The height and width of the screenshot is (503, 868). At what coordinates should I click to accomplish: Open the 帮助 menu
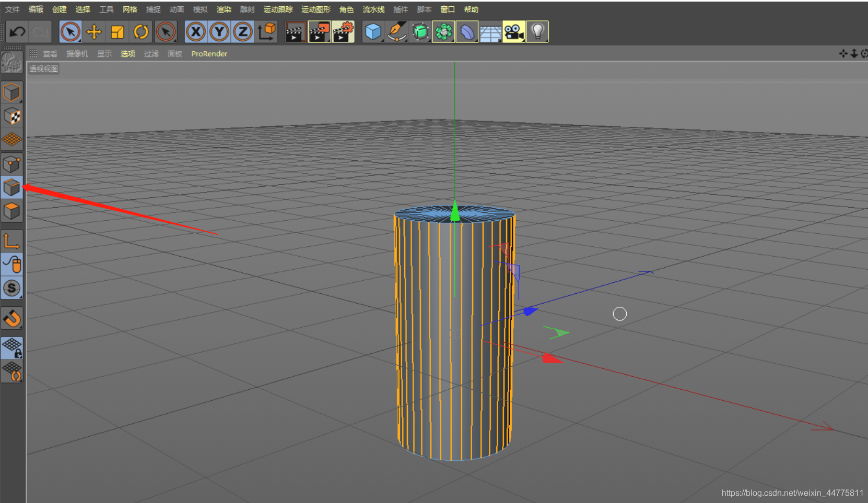pos(471,9)
